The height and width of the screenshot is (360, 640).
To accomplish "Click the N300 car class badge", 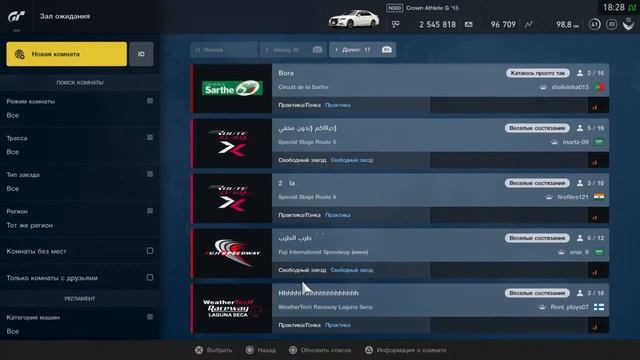I will tap(394, 8).
